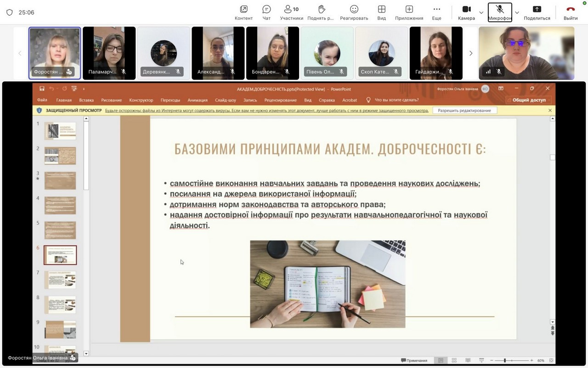Select slide 7 thumbnail
The image size is (588, 368).
click(x=60, y=280)
